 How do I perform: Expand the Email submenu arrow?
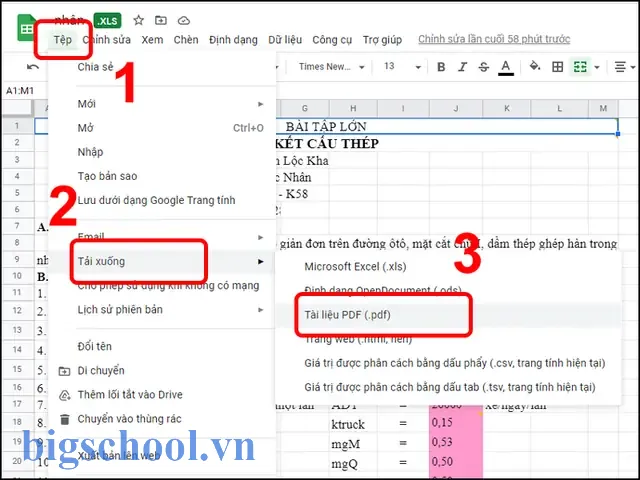click(260, 237)
